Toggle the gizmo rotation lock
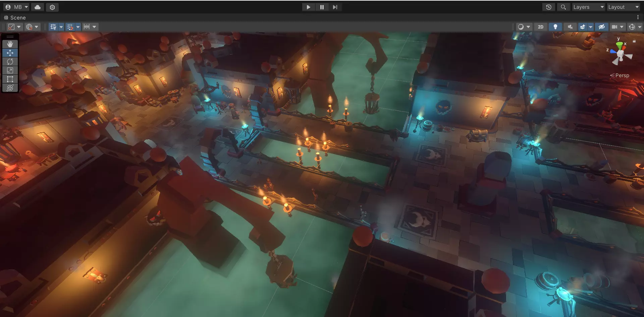Viewport: 644px width, 317px height. 634,41
